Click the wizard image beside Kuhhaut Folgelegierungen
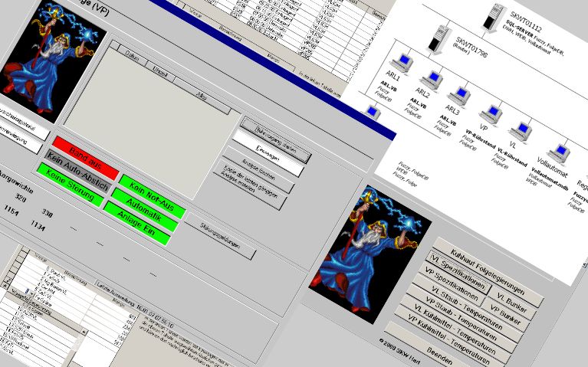Viewport: 588px width, 367px height. point(370,254)
